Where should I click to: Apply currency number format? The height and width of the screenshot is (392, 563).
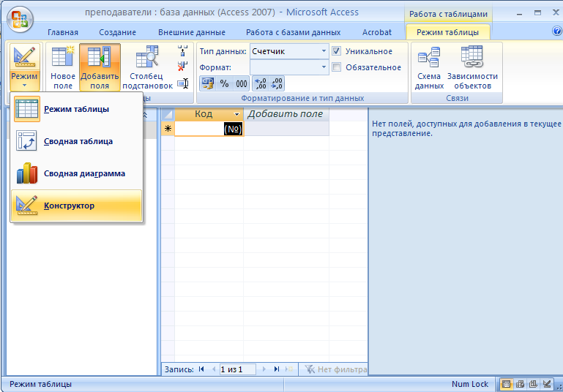coord(207,83)
